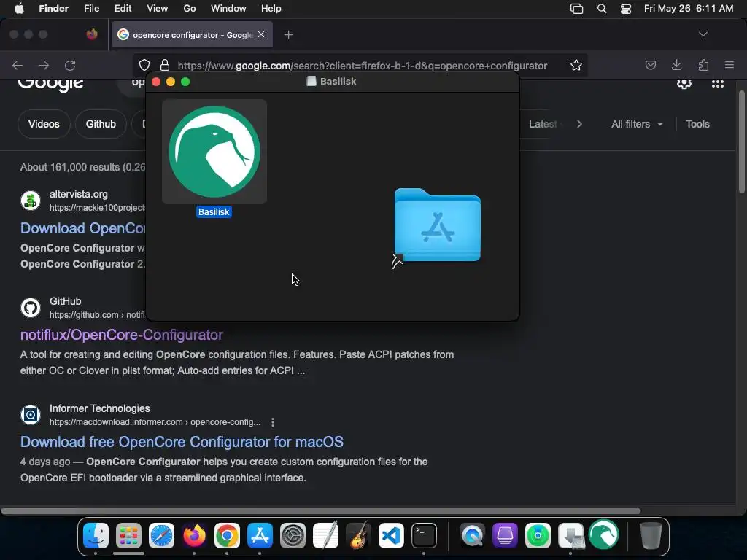Screen dimensions: 747x560
Task: Open the App Store Dock icon
Action: point(260,536)
